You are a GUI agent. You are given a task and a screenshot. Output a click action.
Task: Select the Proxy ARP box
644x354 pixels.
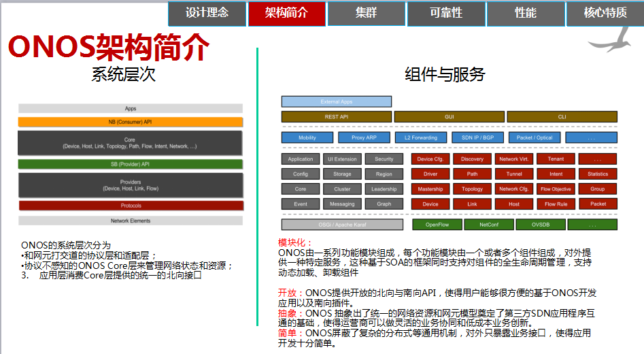click(x=364, y=138)
